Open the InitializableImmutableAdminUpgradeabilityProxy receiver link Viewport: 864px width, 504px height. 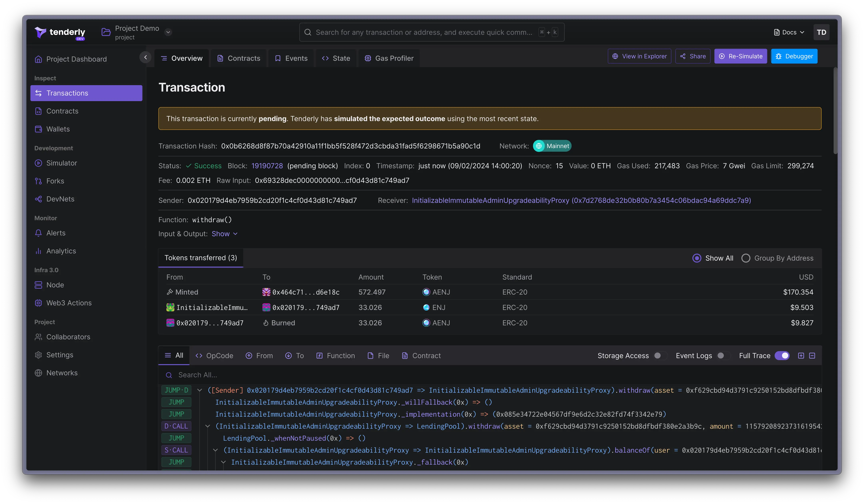click(x=581, y=200)
